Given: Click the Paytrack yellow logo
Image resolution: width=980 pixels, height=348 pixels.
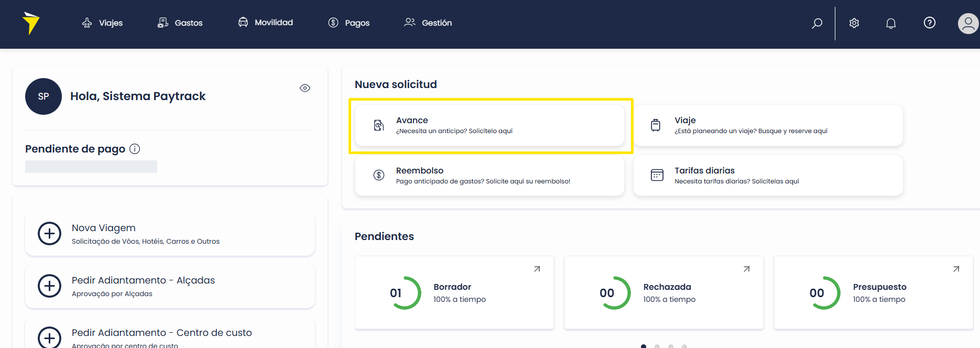Looking at the screenshot, I should click(31, 23).
